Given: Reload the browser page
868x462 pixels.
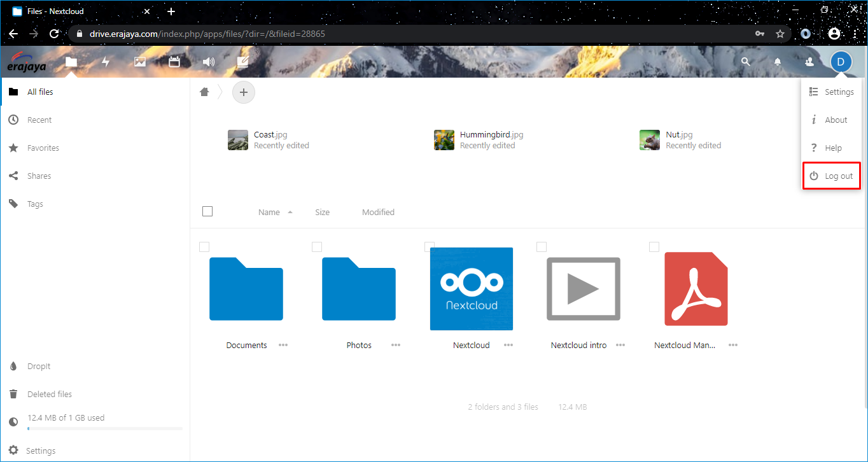Looking at the screenshot, I should coord(54,34).
